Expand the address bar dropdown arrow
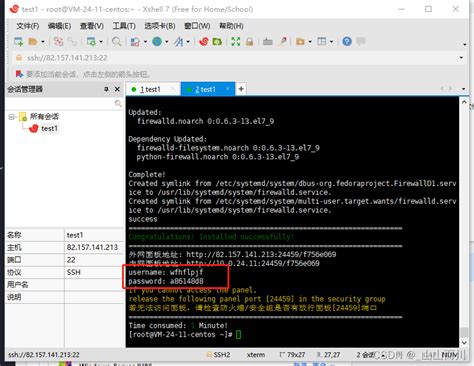 coord(461,58)
